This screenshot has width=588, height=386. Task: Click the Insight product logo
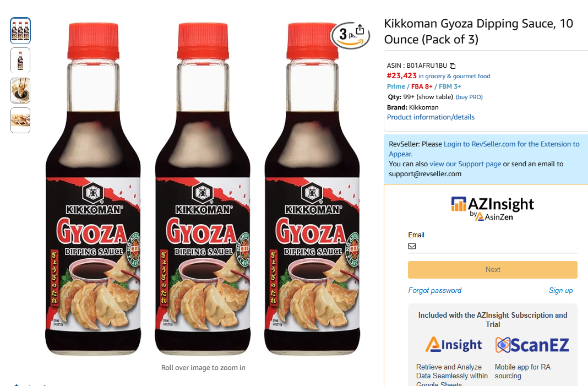[453, 344]
